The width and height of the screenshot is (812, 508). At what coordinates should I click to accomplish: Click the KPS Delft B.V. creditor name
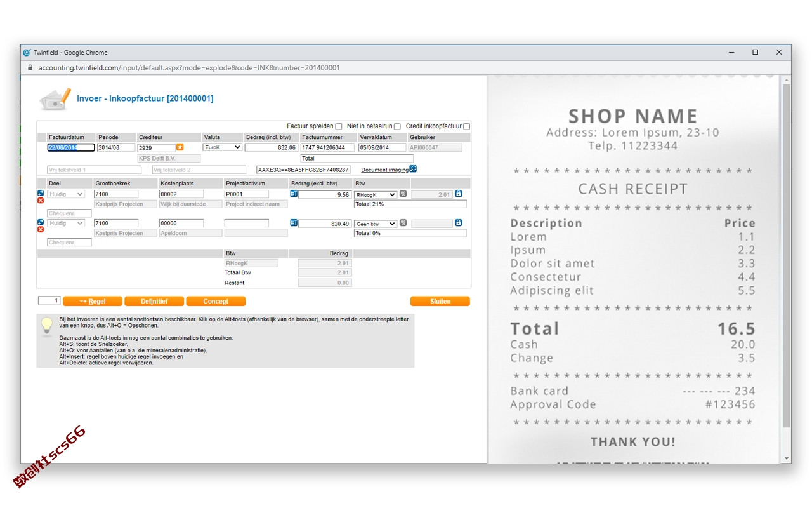169,159
